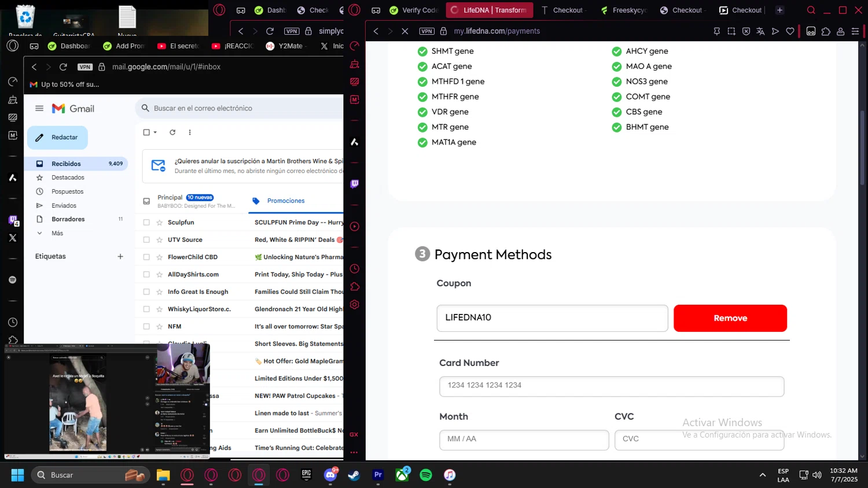This screenshot has width=868, height=488.
Task: Open the player in LifeDNA window sidebar
Action: tap(355, 227)
